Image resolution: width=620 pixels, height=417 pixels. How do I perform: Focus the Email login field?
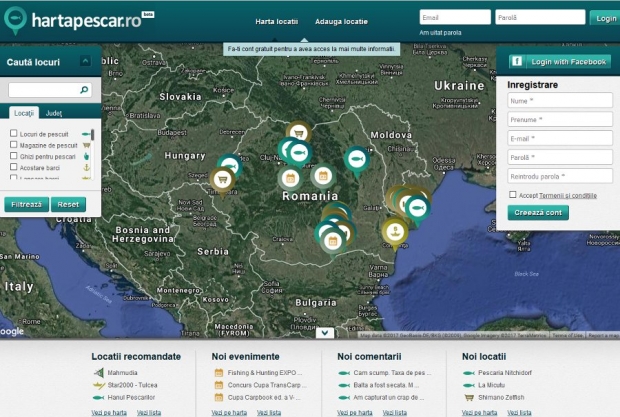click(455, 17)
